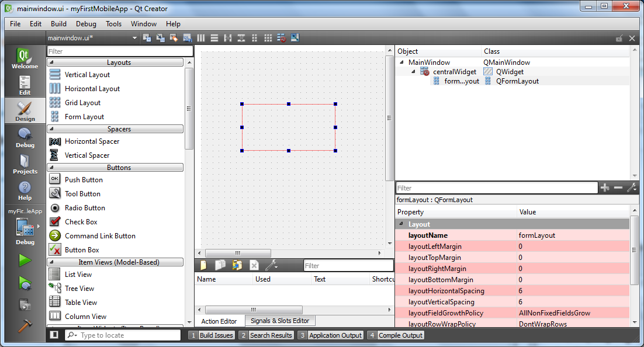
Task: Apply Lay Out in a Grid icon
Action: [x=268, y=38]
